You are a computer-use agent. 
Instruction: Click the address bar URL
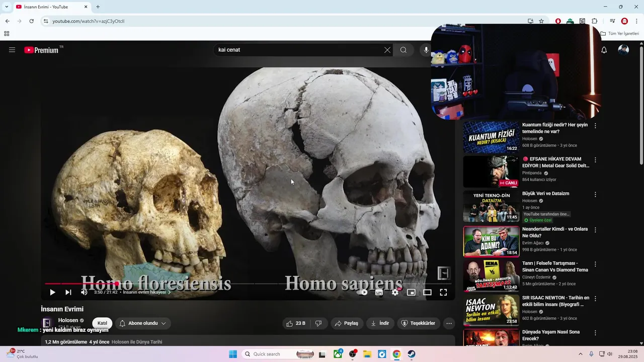click(89, 21)
